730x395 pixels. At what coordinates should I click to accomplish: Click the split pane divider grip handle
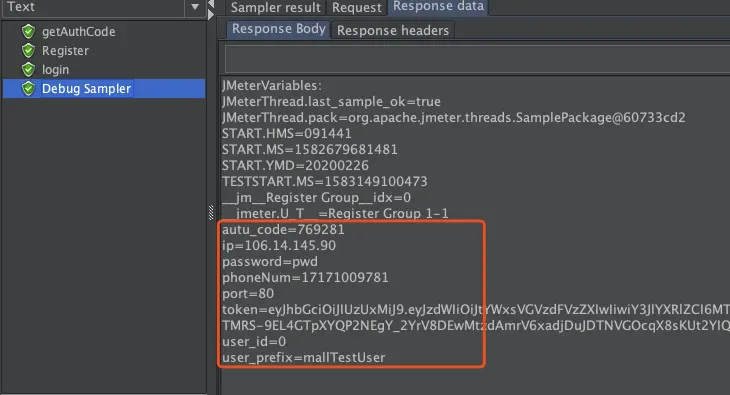coord(211,212)
